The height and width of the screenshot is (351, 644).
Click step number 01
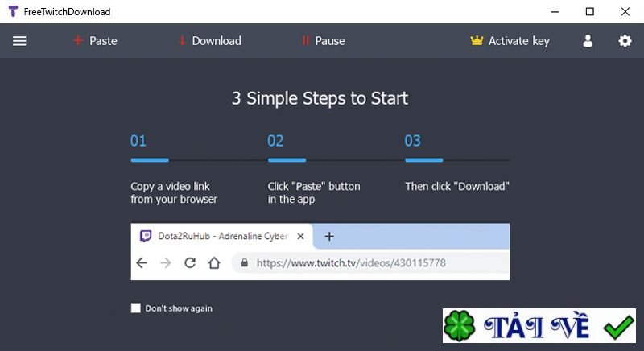pos(138,141)
